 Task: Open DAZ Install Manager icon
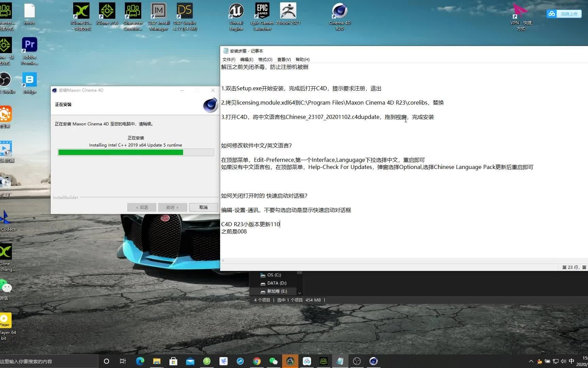(159, 16)
